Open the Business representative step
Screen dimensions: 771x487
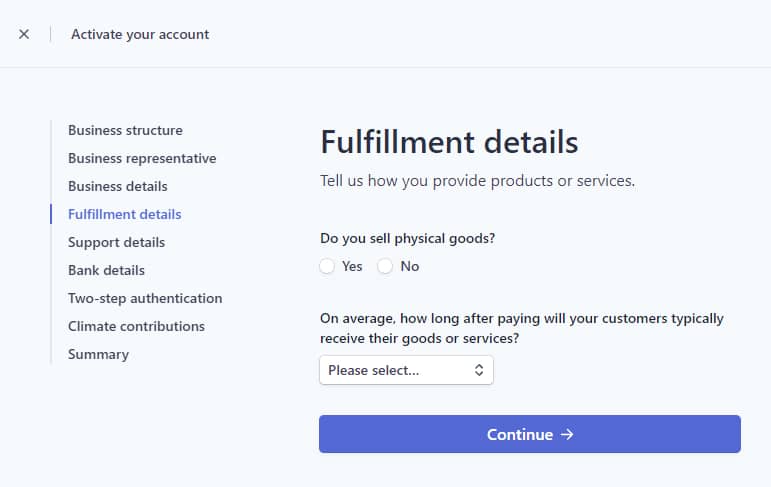click(x=142, y=158)
